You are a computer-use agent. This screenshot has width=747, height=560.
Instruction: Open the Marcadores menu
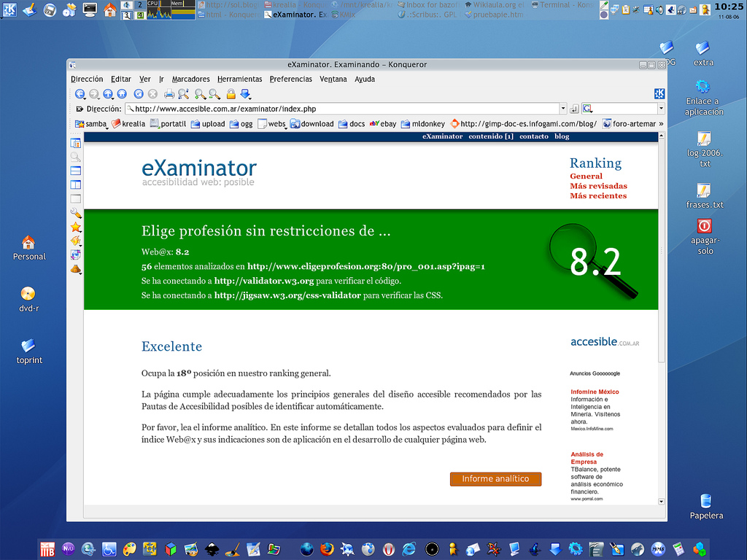pyautogui.click(x=190, y=79)
